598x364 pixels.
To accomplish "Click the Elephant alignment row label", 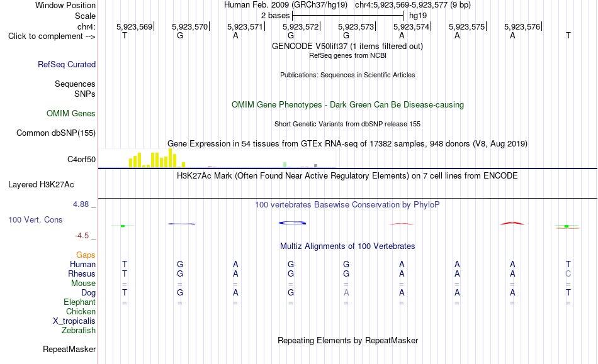I will click(80, 302).
